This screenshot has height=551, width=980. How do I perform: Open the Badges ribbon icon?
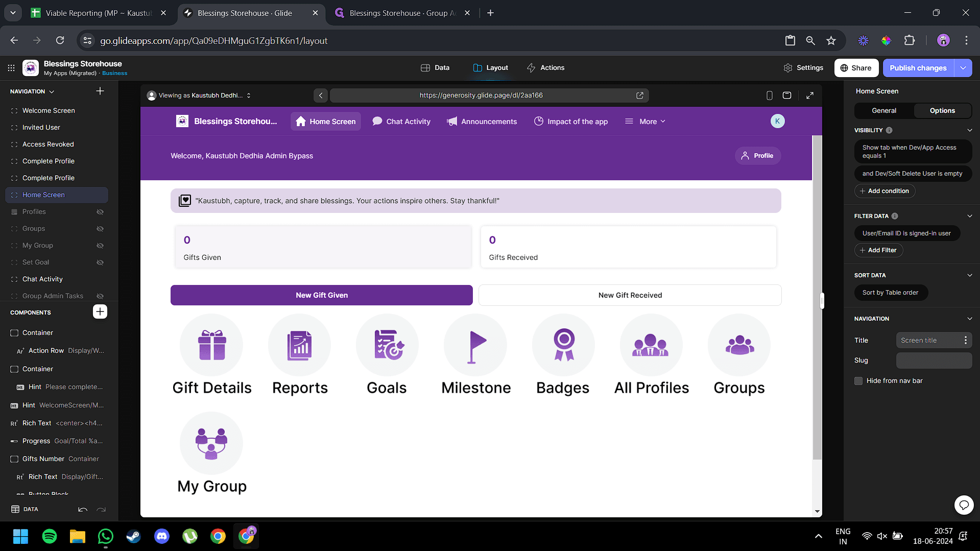(563, 345)
